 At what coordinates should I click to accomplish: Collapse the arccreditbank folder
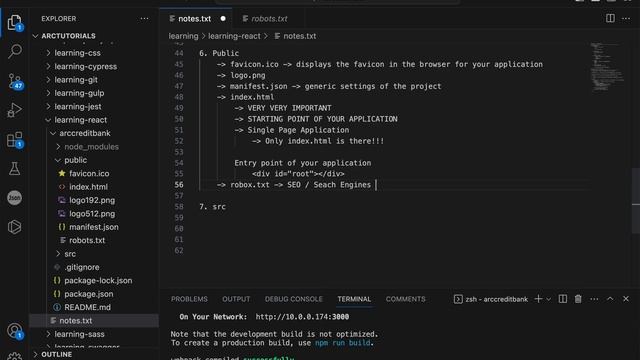93,133
